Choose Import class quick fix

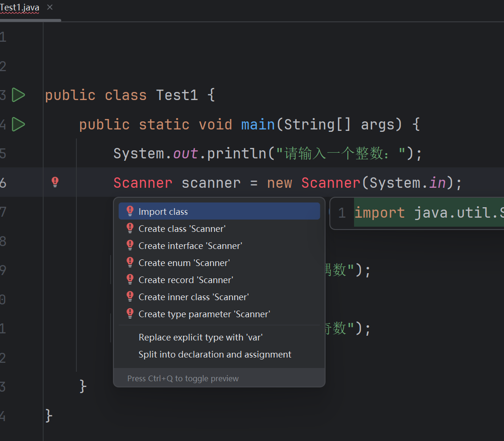pos(219,211)
